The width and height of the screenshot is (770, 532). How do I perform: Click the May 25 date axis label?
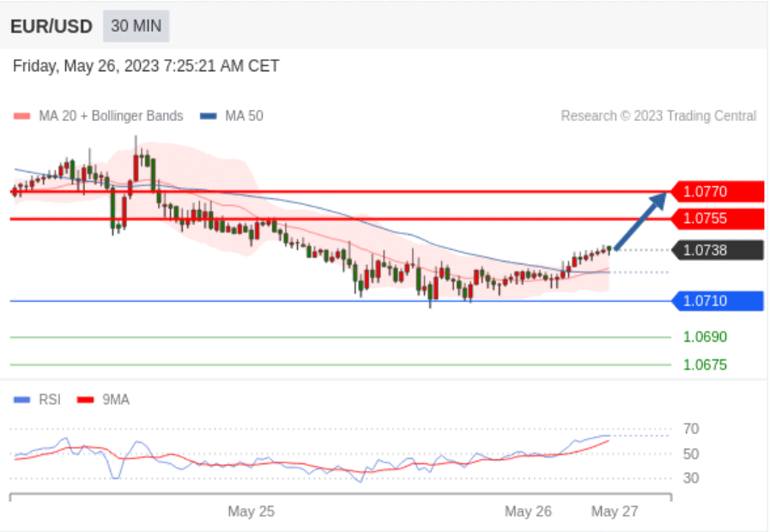pyautogui.click(x=251, y=511)
